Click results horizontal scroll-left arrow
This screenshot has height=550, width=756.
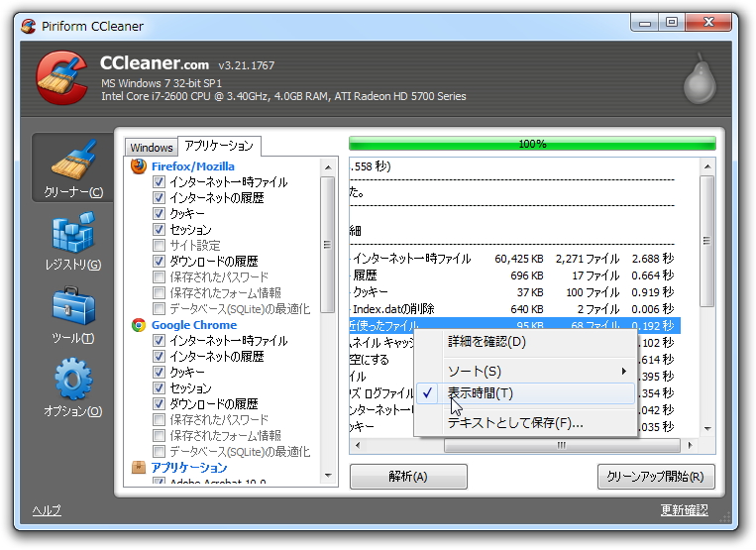point(358,445)
